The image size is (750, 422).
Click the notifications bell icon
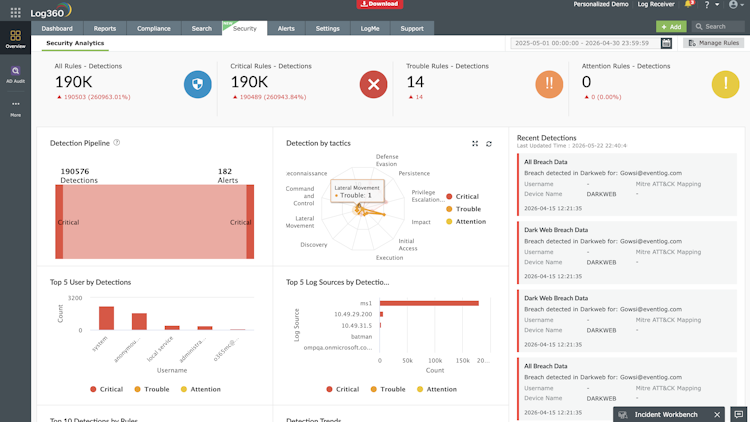coord(688,4)
